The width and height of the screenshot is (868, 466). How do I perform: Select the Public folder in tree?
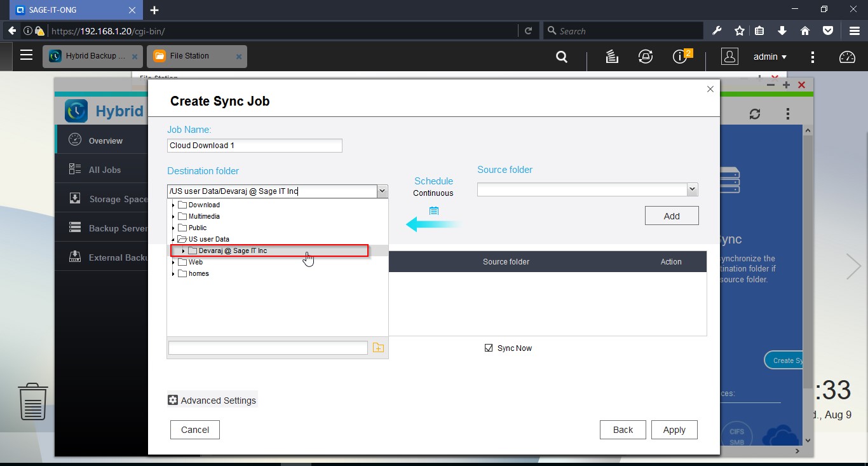[x=198, y=228]
